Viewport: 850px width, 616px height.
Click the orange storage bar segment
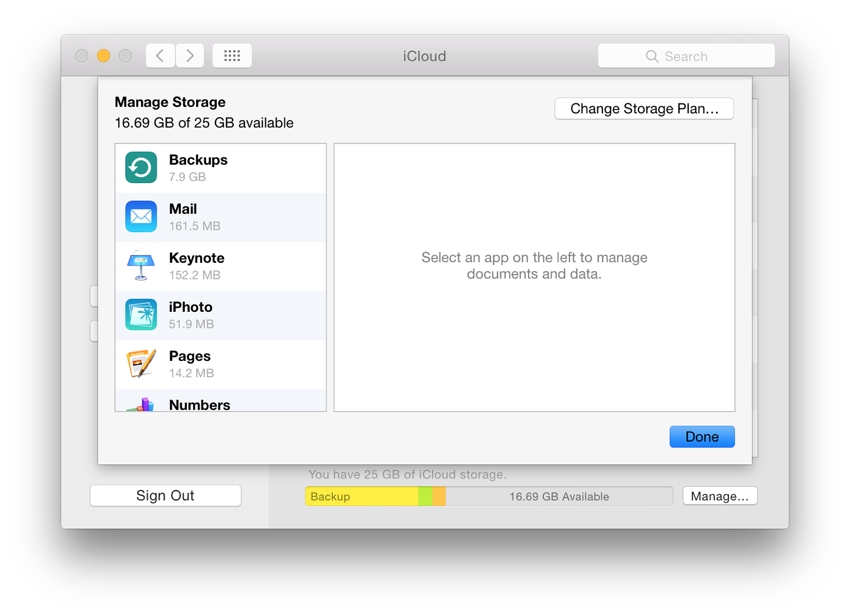click(x=439, y=496)
